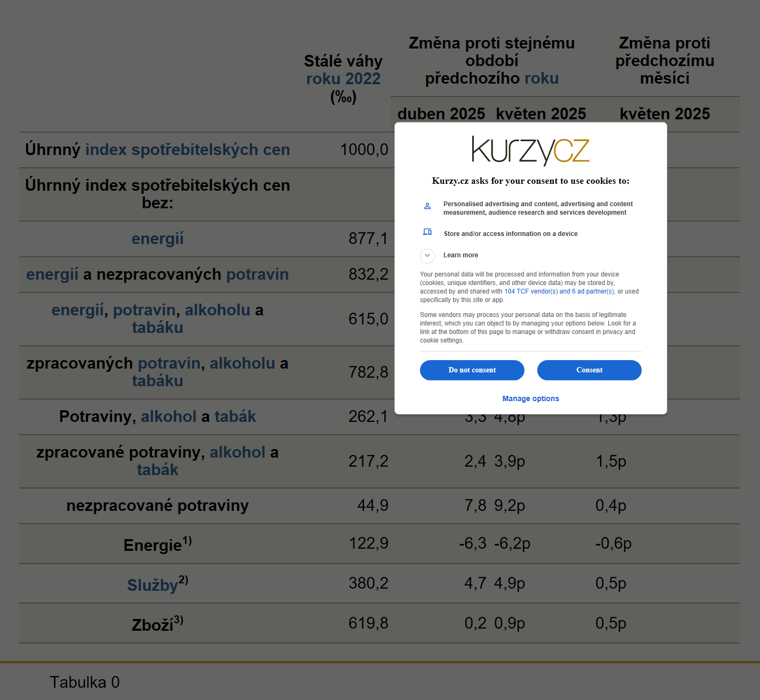Select the '380,2' Služby weight value
Image resolution: width=760 pixels, height=700 pixels.
pos(368,583)
